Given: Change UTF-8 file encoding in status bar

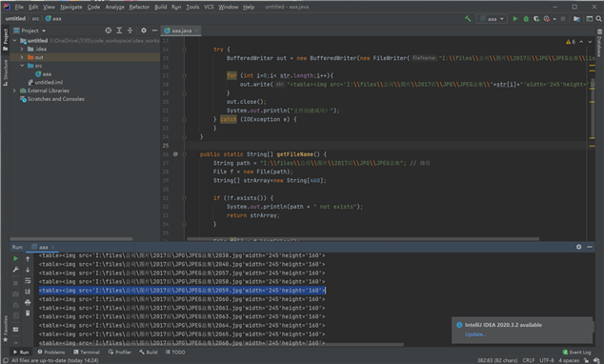Looking at the screenshot, I should coord(547,360).
